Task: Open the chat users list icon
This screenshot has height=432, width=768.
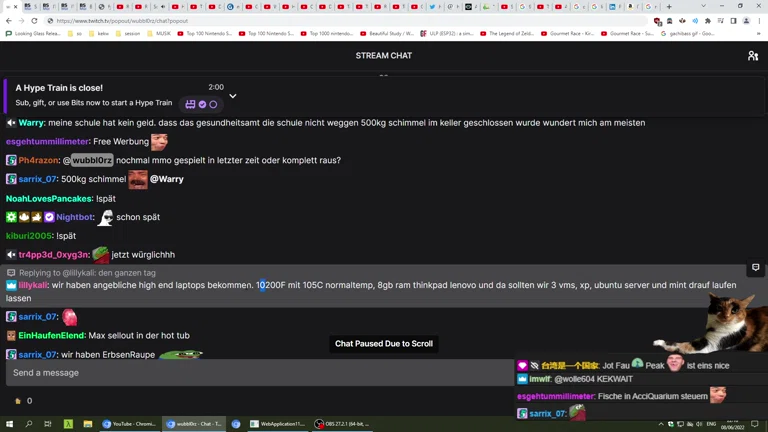Action: coord(753,56)
